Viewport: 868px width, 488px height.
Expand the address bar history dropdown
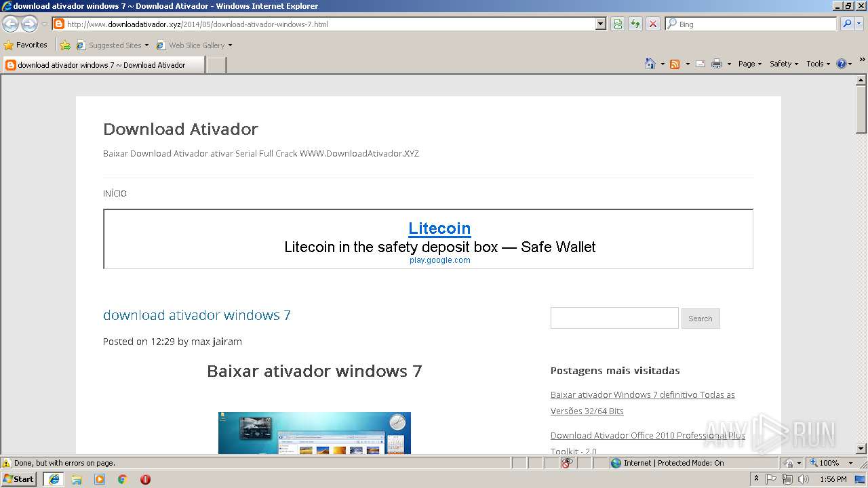600,24
